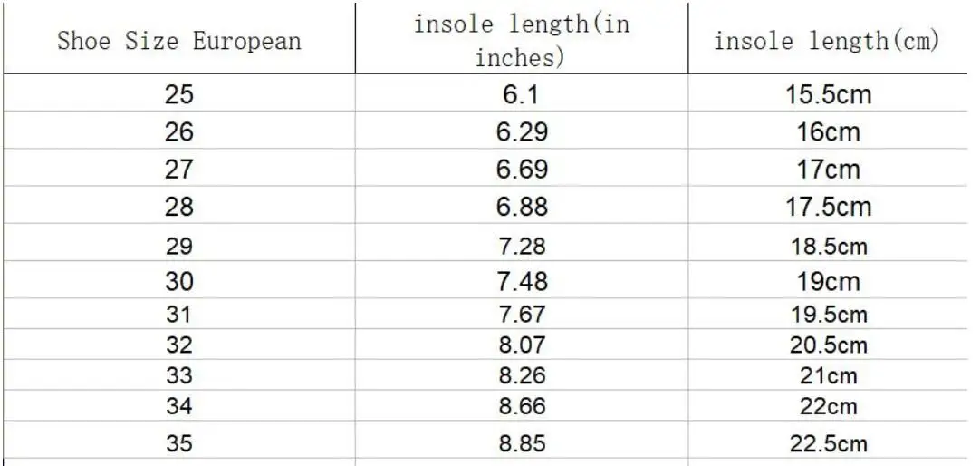Select the Shoe Size European header cell
980x466 pixels.
click(179, 38)
